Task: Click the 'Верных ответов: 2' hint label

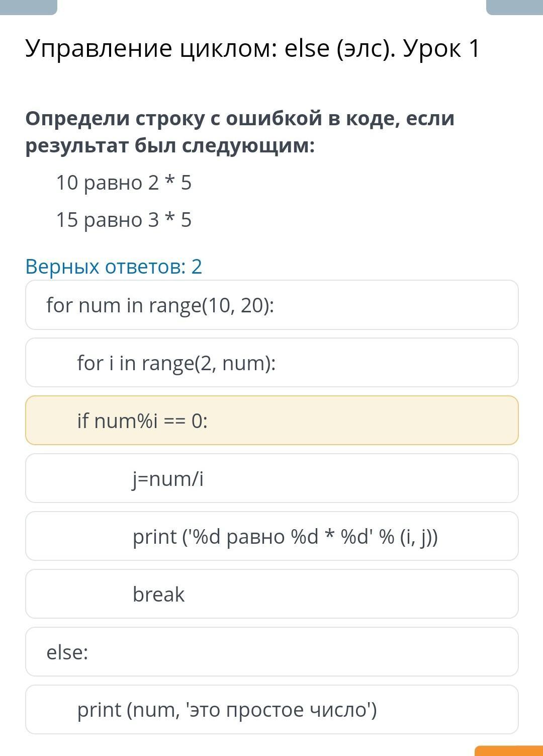Action: pos(114,267)
